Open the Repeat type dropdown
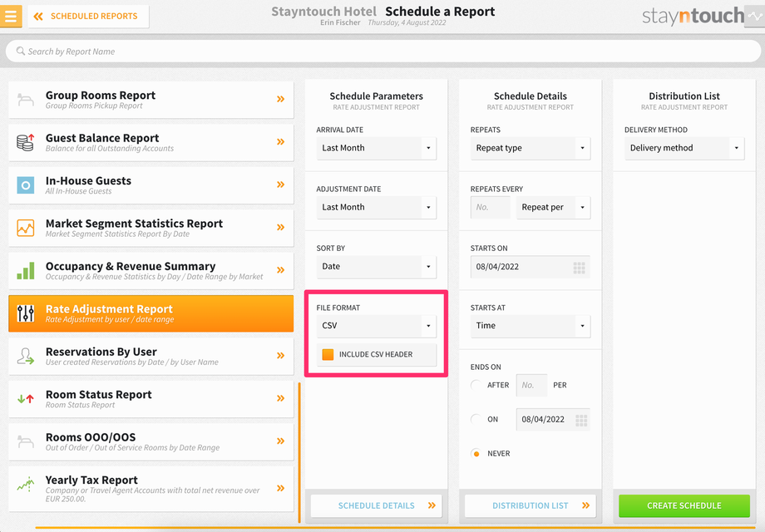 click(x=531, y=148)
